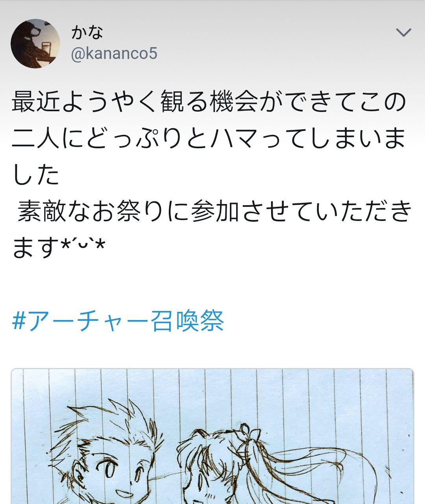425x504 pixels.
Task: Open the @kananco5 handle
Action: click(114, 53)
